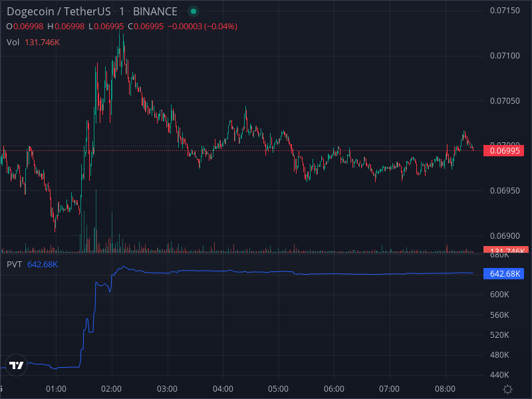Click the PVT legend value 642.68K

coord(43,264)
